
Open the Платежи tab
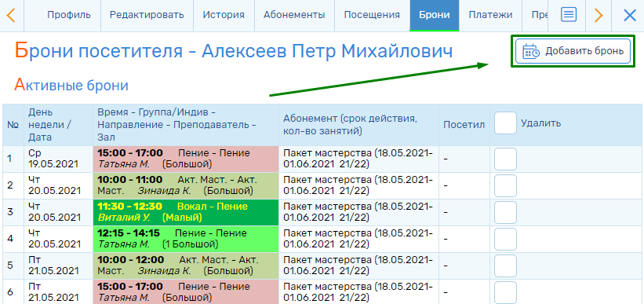490,16
